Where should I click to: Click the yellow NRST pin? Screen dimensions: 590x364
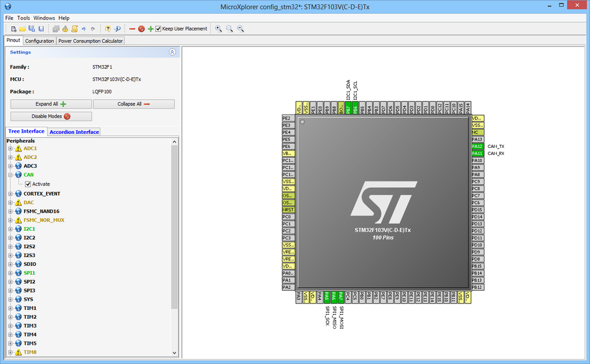(x=288, y=210)
